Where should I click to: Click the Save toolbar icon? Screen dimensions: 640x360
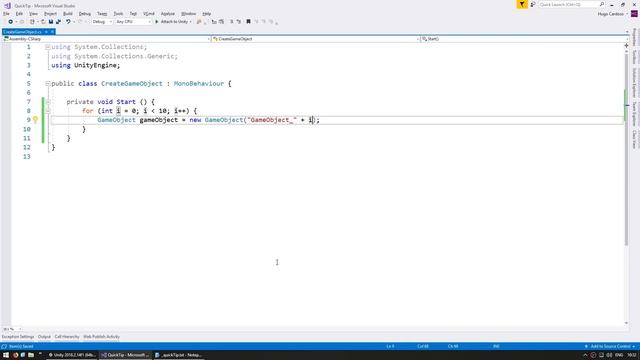tap(51, 22)
